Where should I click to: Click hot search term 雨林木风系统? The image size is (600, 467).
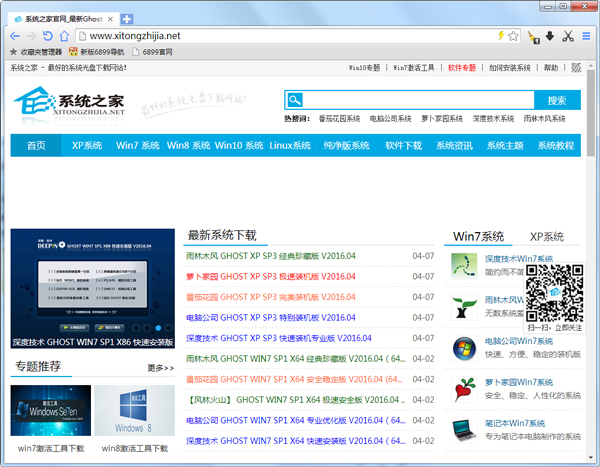544,119
